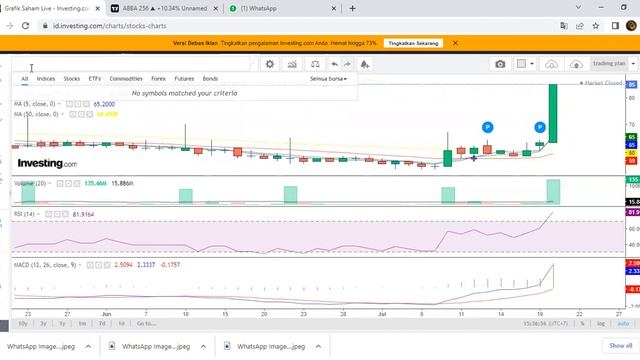Expand the trading plan dropdown arrow

pos(633,64)
